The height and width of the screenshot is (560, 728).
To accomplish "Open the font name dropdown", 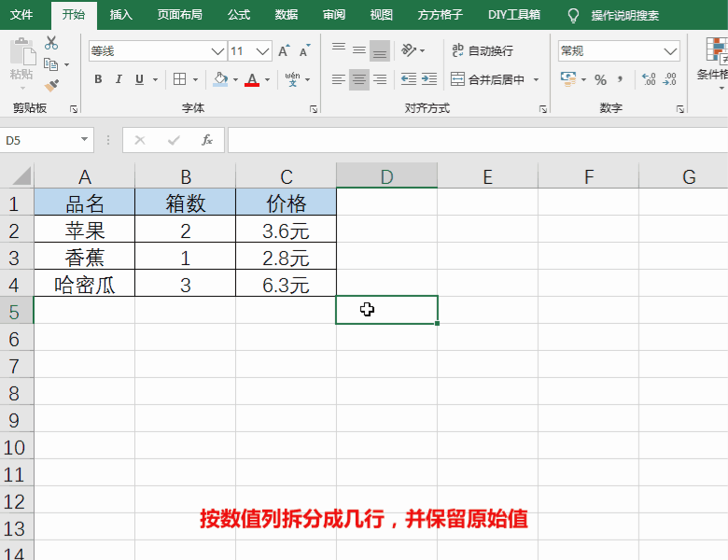I will (x=218, y=51).
